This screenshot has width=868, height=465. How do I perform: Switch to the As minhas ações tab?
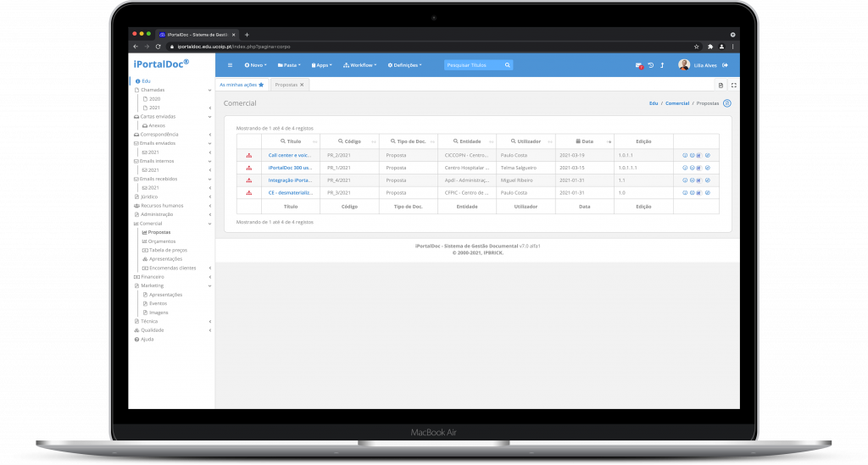242,85
